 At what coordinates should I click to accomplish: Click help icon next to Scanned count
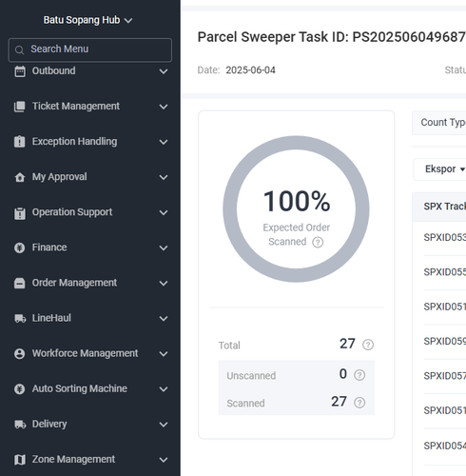[x=359, y=403]
